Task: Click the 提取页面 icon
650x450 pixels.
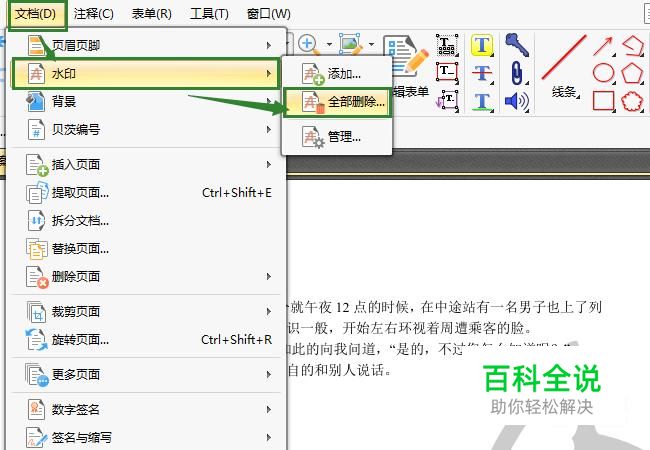Action: pos(36,193)
